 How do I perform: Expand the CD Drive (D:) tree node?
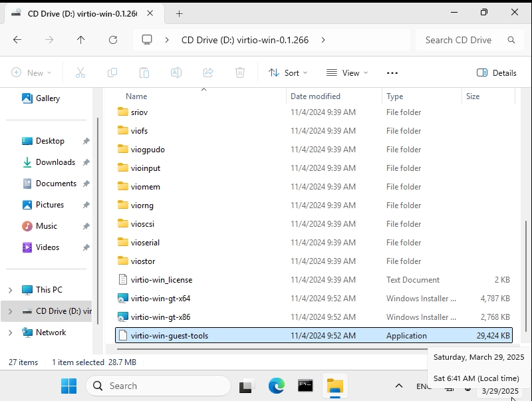tap(11, 311)
